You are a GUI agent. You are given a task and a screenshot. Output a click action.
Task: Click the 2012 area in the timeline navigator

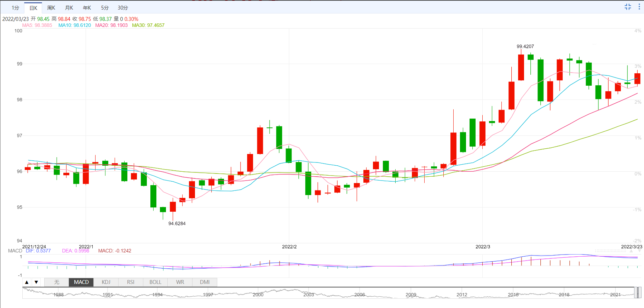[x=462, y=295]
